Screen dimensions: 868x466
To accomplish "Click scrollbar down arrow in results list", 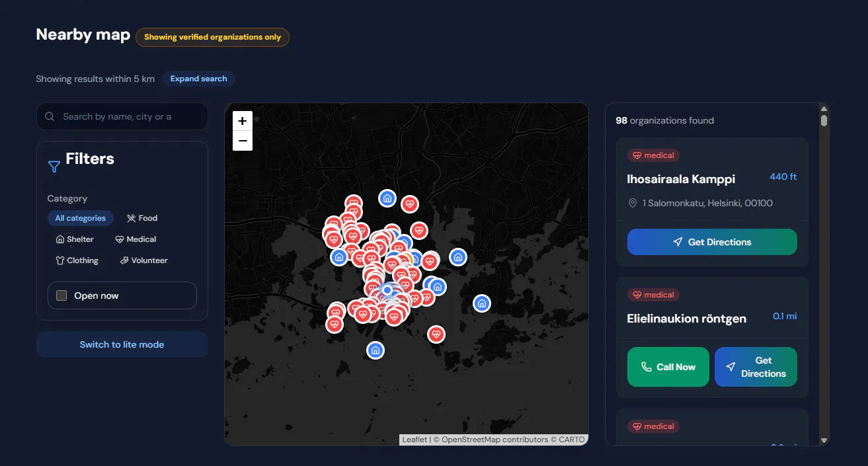I will point(824,440).
